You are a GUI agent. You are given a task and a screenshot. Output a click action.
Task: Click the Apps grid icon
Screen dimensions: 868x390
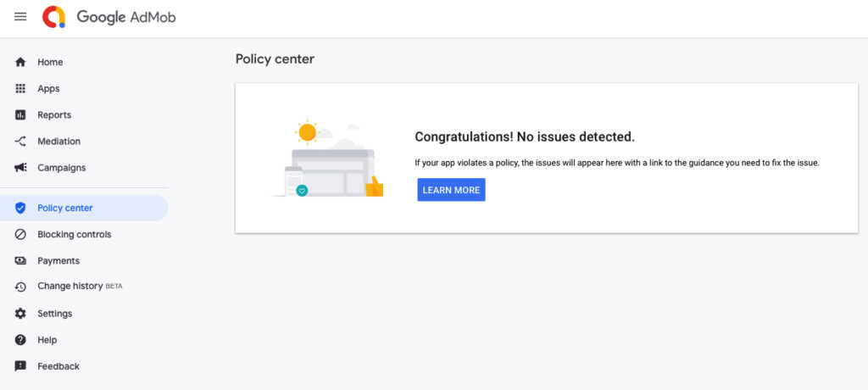click(20, 89)
